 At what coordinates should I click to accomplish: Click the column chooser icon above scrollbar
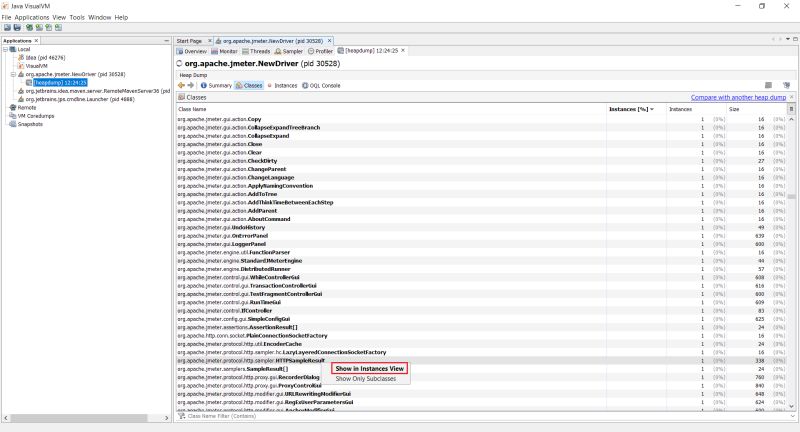click(x=791, y=109)
